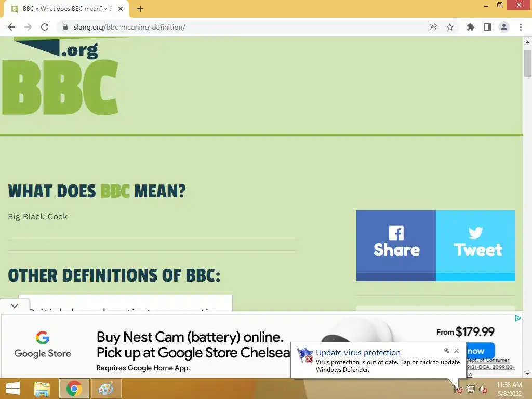The width and height of the screenshot is (532, 399).
Task: Open network status tray icon
Action: point(471,389)
